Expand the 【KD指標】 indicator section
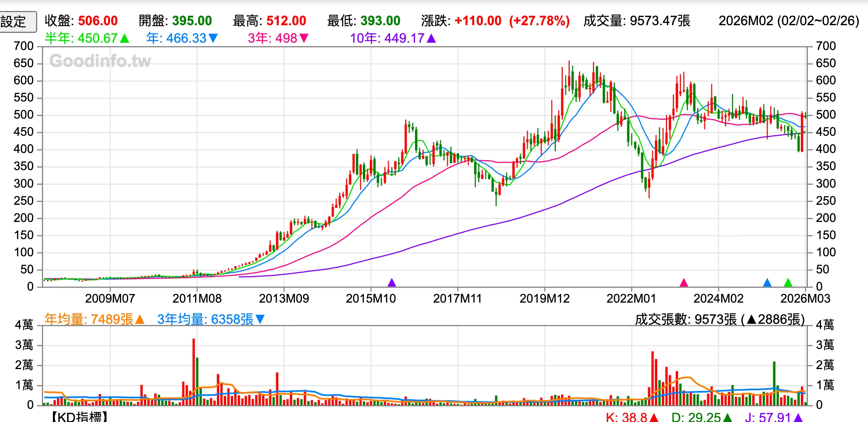The width and height of the screenshot is (868, 422). click(x=78, y=416)
